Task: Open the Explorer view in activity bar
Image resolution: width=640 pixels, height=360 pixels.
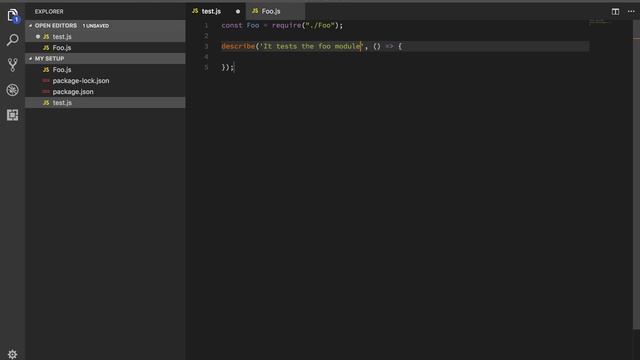Action: coord(13,15)
